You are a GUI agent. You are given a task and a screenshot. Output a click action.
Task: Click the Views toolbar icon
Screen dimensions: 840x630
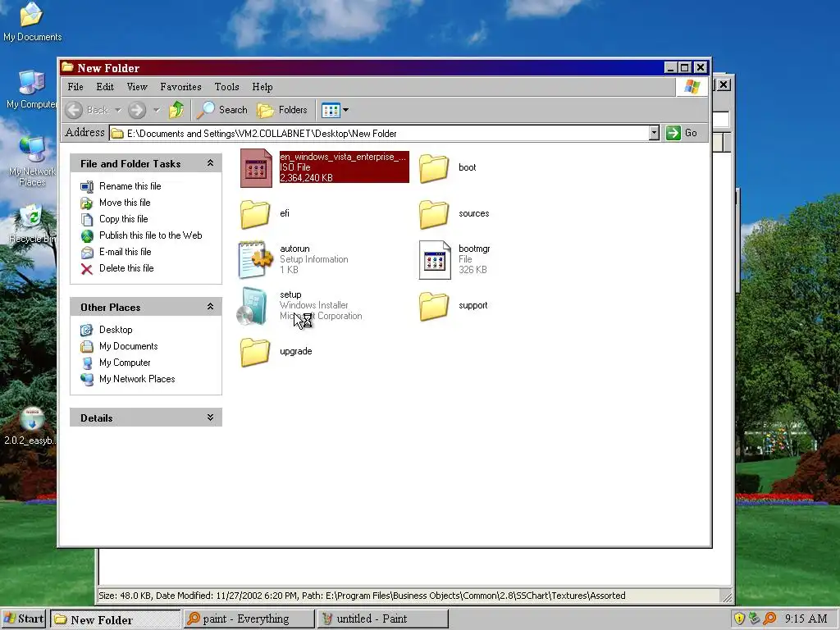tap(331, 111)
